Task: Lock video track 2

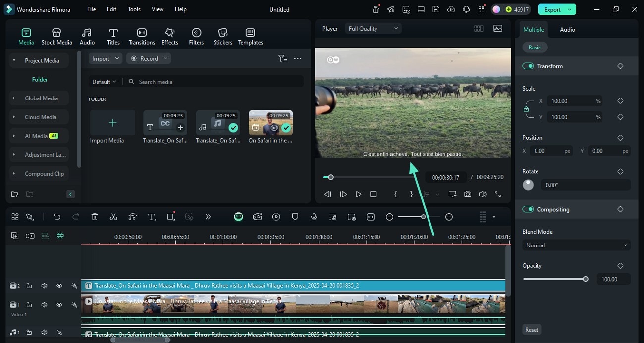Action: click(29, 286)
